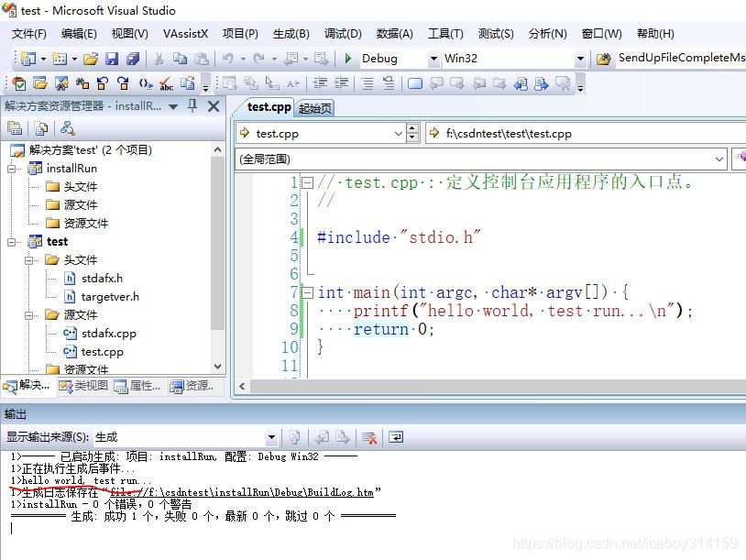
Task: Click the go to next message icon in output
Action: click(x=343, y=437)
